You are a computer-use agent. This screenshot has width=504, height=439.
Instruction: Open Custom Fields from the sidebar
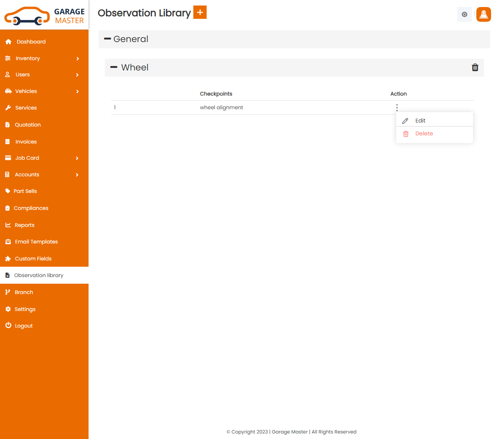point(33,259)
